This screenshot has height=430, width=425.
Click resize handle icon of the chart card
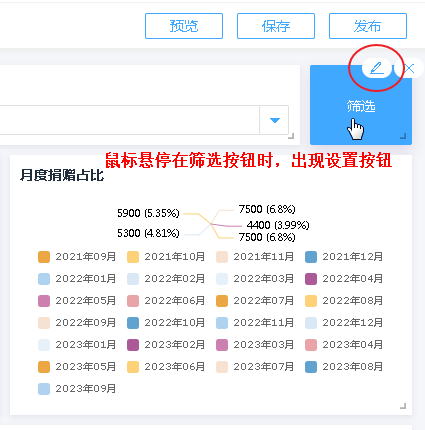tap(403, 406)
